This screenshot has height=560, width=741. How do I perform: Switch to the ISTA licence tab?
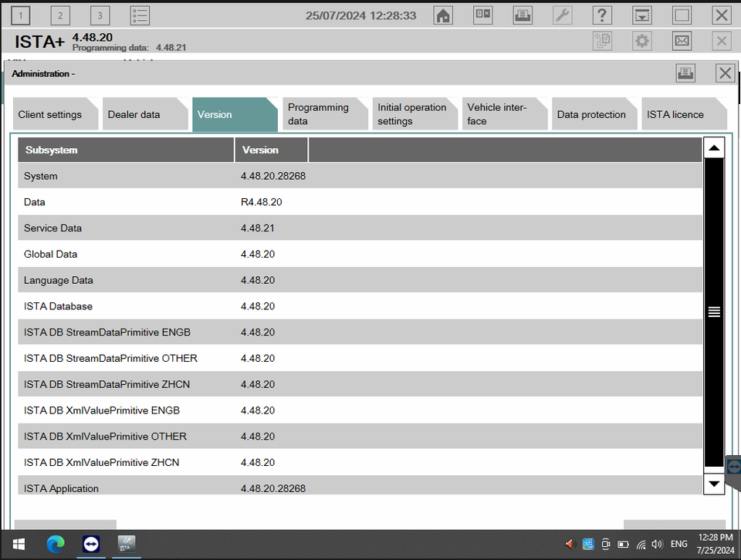(x=675, y=115)
